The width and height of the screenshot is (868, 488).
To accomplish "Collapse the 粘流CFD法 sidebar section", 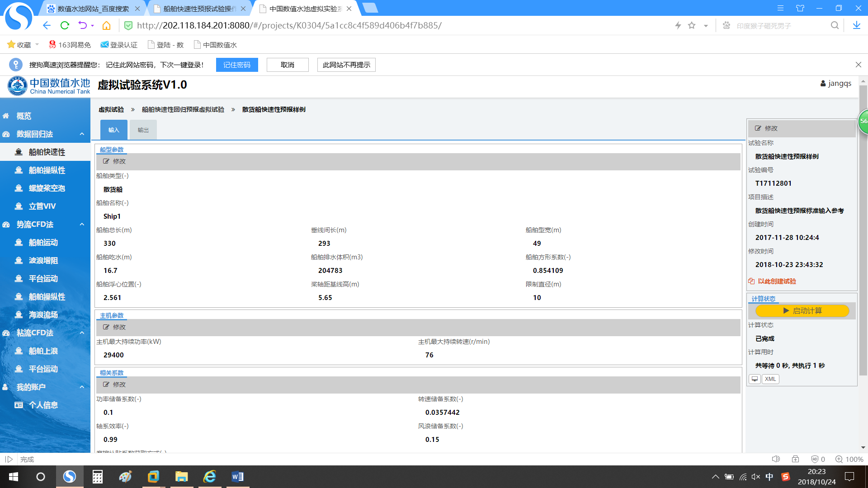I will pos(82,333).
